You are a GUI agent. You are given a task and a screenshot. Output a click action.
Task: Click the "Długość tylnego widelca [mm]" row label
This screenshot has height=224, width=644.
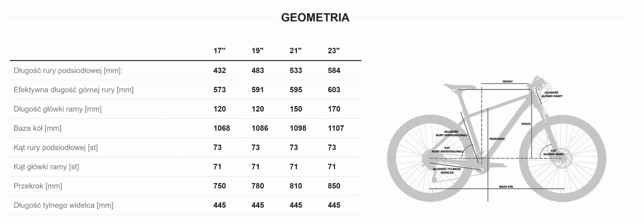pos(63,205)
